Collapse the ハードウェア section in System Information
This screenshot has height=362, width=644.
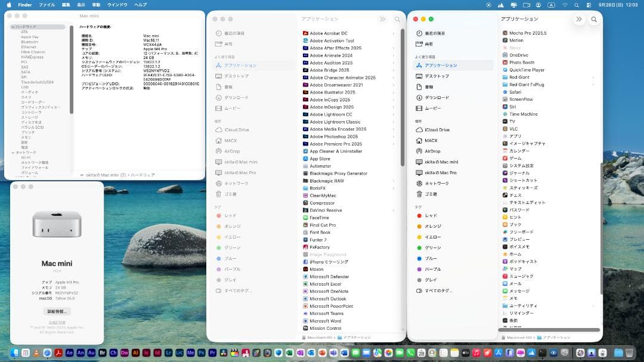pos(12,27)
